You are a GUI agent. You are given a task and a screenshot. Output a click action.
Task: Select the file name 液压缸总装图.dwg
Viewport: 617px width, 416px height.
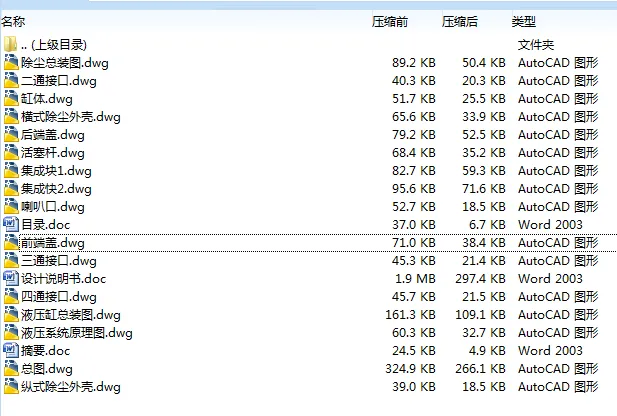click(x=71, y=314)
